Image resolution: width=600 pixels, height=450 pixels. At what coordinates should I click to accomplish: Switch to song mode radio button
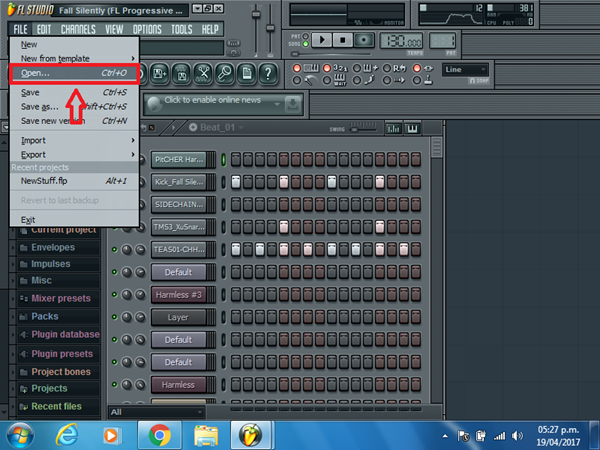[x=305, y=44]
